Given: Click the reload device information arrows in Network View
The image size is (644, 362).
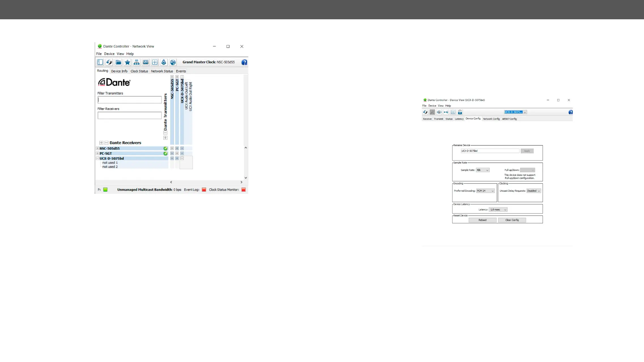Looking at the screenshot, I should click(109, 62).
